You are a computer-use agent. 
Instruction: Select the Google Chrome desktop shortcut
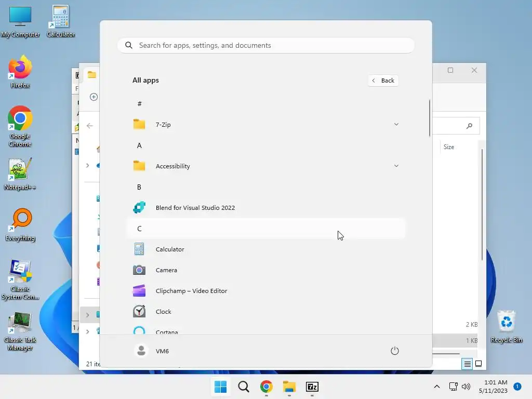(x=20, y=127)
